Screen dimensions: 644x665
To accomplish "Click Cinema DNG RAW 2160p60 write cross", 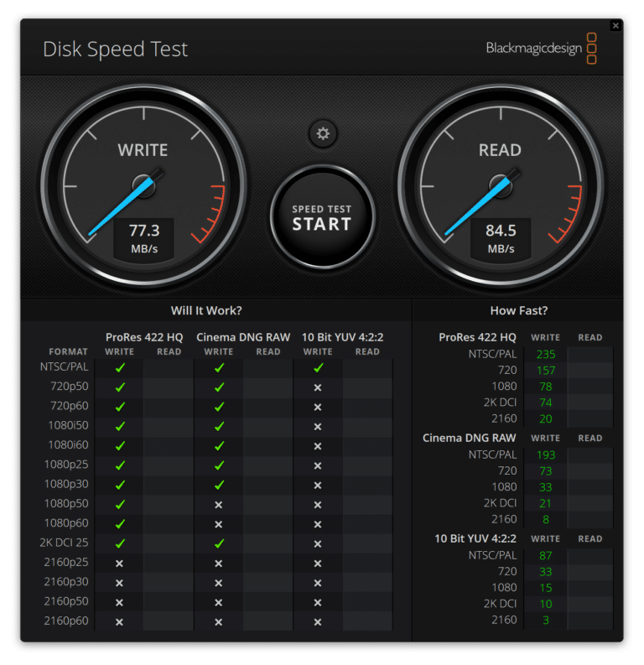I will pos(218,621).
